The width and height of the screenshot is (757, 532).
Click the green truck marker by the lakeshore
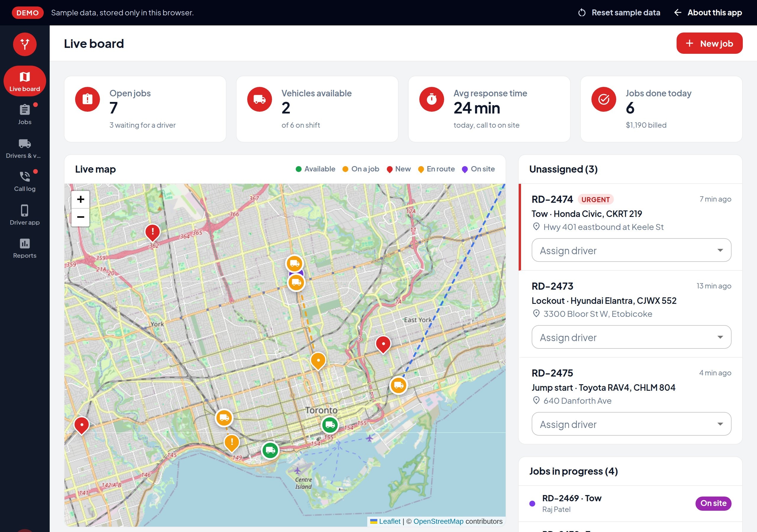click(x=270, y=450)
